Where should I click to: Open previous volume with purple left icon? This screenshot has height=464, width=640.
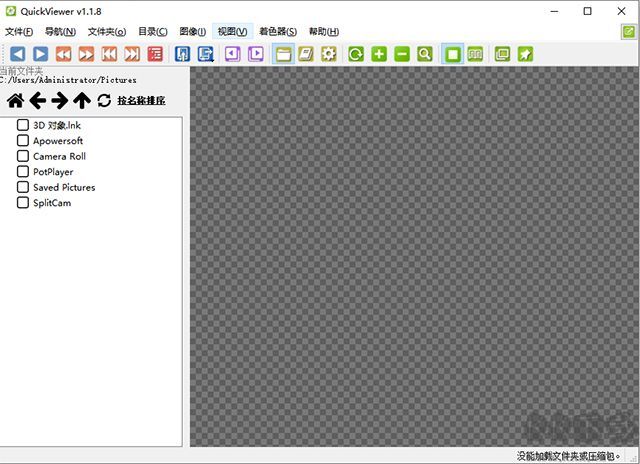[233, 54]
